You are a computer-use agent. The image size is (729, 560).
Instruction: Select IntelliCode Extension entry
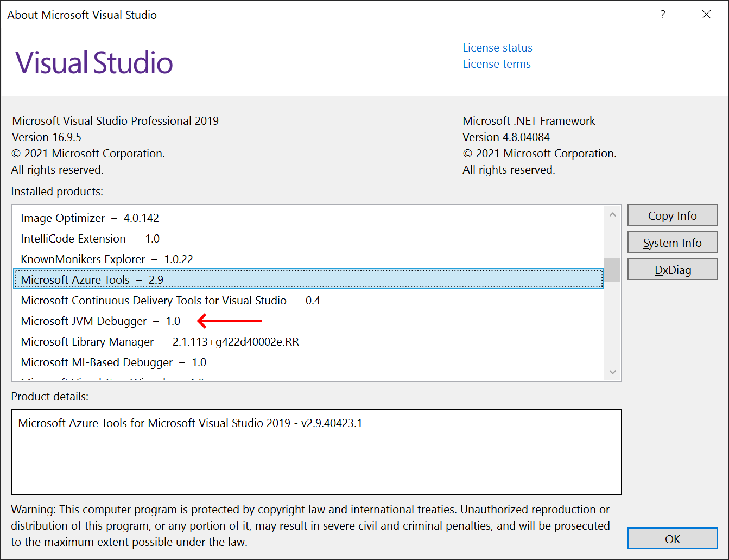(308, 239)
